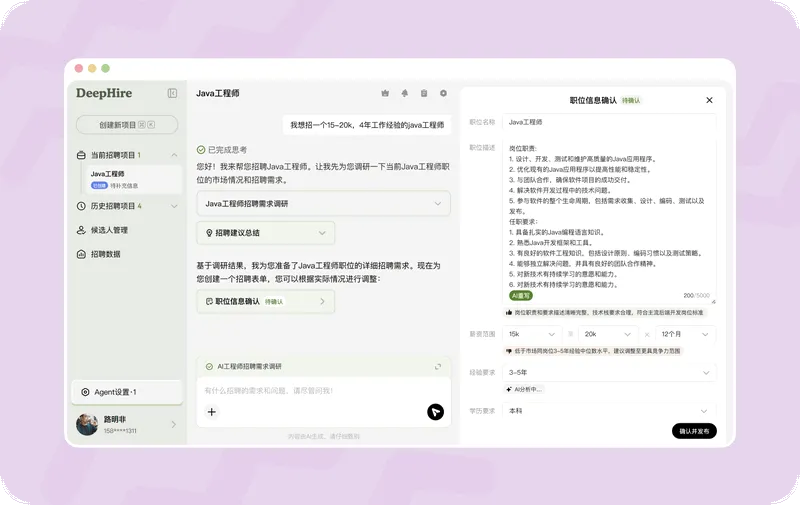This screenshot has width=800, height=505.
Task: Expand the 历史招聘项目 section
Action: coord(174,206)
